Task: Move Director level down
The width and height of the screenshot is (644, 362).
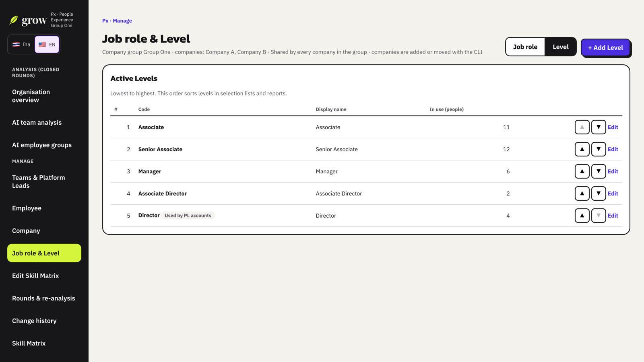Action: point(599,216)
